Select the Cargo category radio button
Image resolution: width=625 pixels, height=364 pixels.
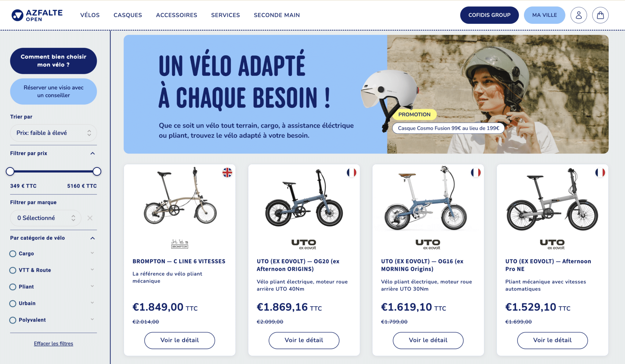point(13,254)
